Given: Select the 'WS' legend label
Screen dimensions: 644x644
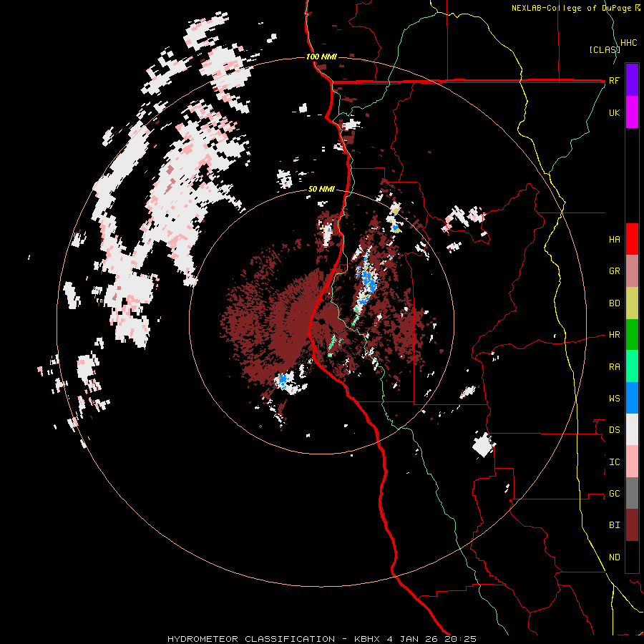Looking at the screenshot, I should click(x=614, y=399).
